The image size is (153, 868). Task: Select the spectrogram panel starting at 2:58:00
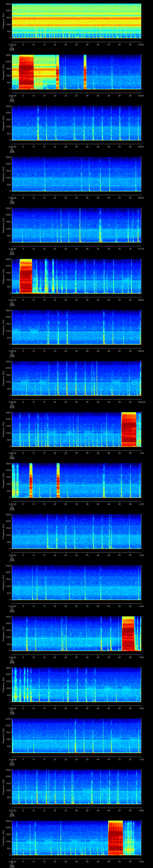click(x=77, y=327)
